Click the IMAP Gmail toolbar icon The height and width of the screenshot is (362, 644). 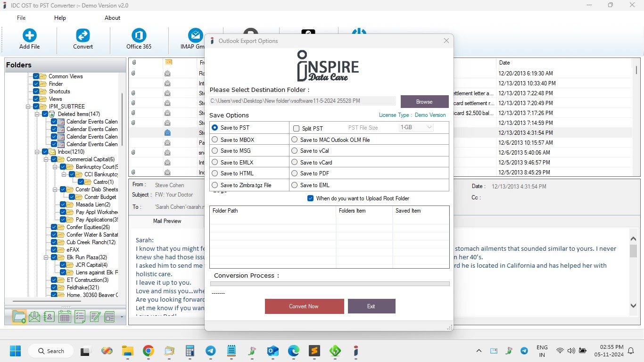[x=195, y=35]
